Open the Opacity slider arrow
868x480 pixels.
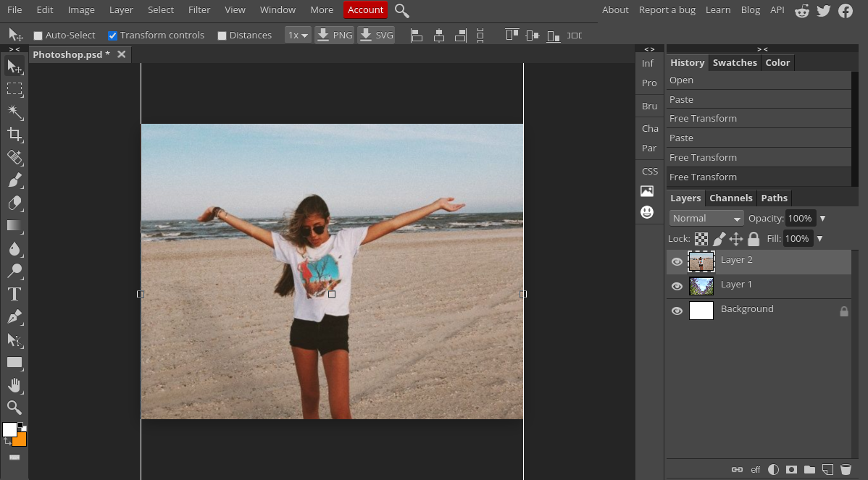tap(822, 219)
